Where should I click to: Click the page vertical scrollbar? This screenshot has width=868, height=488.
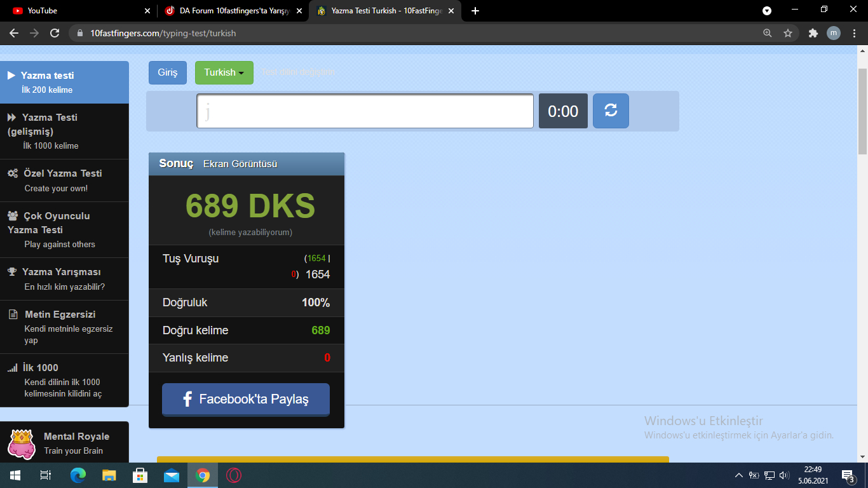pos(862,111)
